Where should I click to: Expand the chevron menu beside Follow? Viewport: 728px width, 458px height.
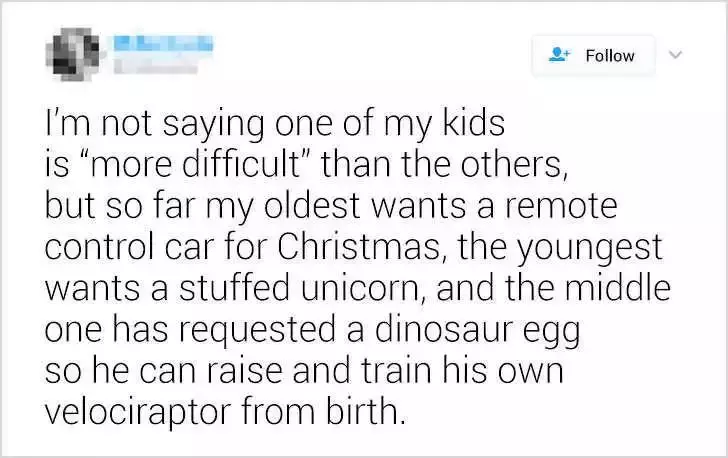coord(676,55)
